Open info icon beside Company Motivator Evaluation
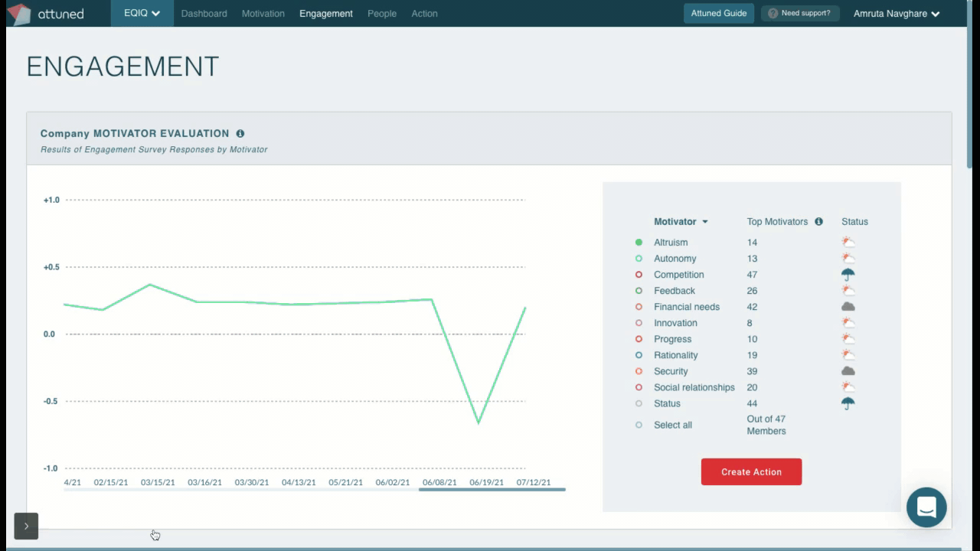980x551 pixels. pyautogui.click(x=240, y=133)
